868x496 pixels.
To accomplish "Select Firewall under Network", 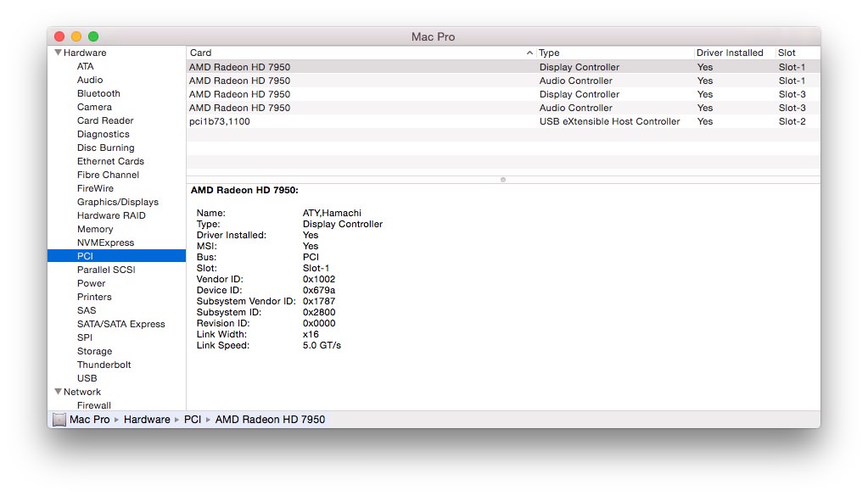I will point(93,404).
